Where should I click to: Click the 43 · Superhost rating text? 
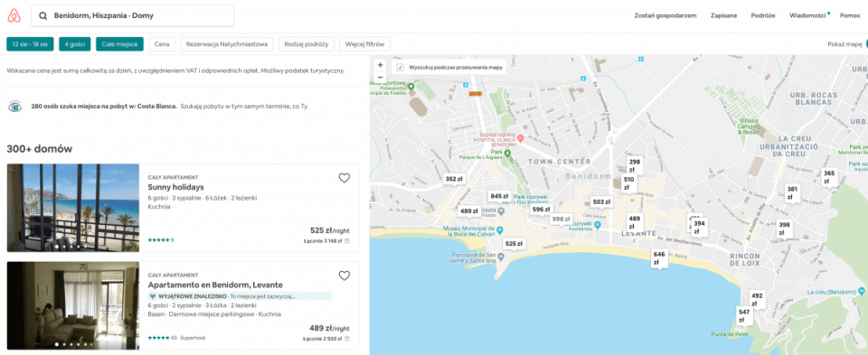pyautogui.click(x=188, y=337)
